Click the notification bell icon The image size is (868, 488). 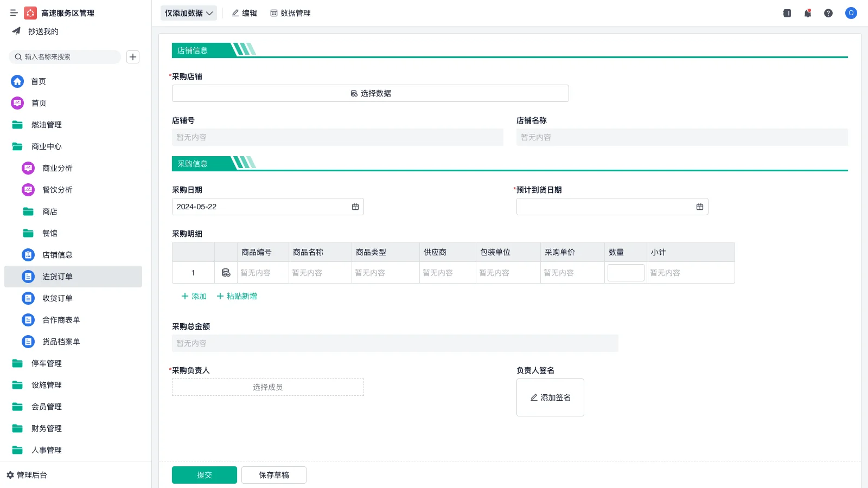point(808,13)
